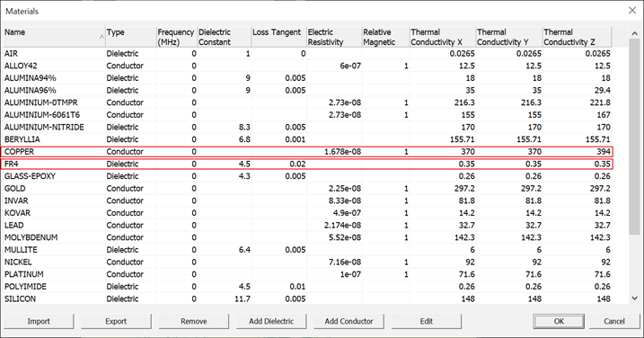Select the COPPER material row
Viewport: 644px width, 338px height.
point(308,152)
